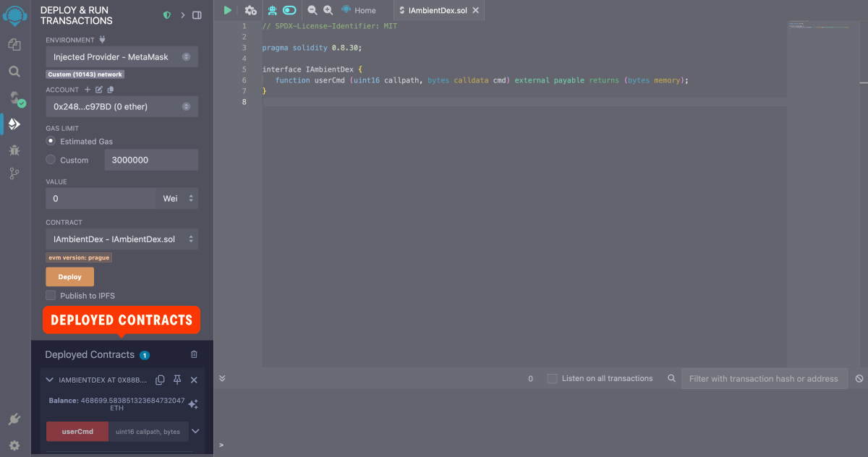The width and height of the screenshot is (868, 457).
Task: Click the VALUE amount input field
Action: click(101, 198)
